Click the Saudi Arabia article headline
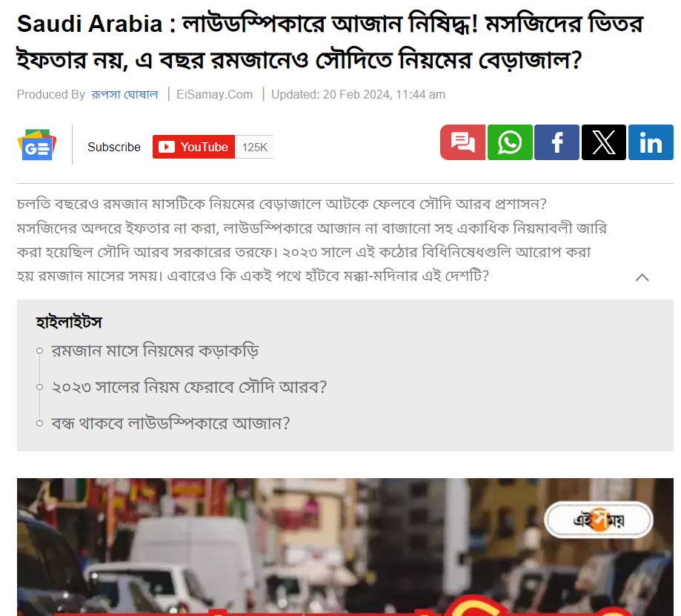This screenshot has height=616, width=681. [330, 42]
